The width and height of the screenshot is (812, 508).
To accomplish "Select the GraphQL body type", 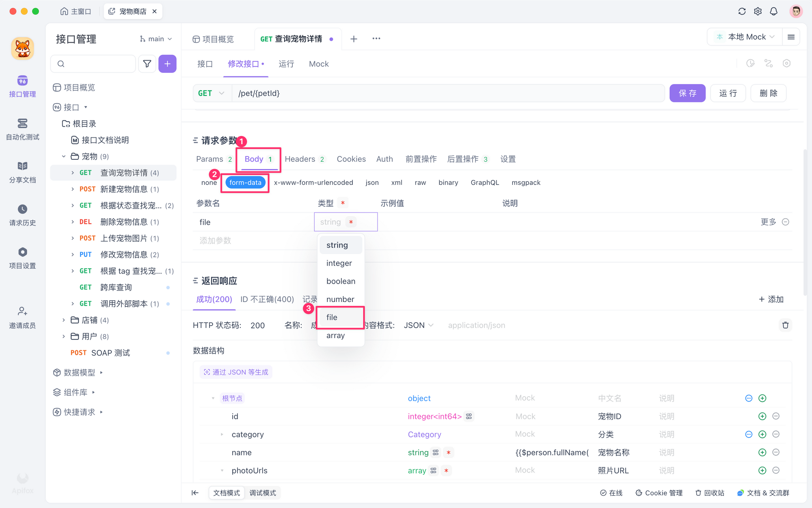I will coord(485,183).
